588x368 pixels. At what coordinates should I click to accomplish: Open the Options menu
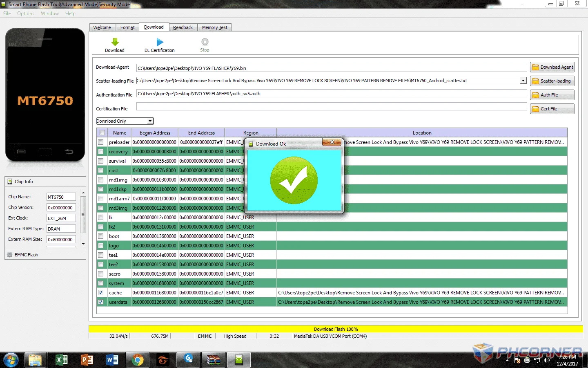pos(26,13)
